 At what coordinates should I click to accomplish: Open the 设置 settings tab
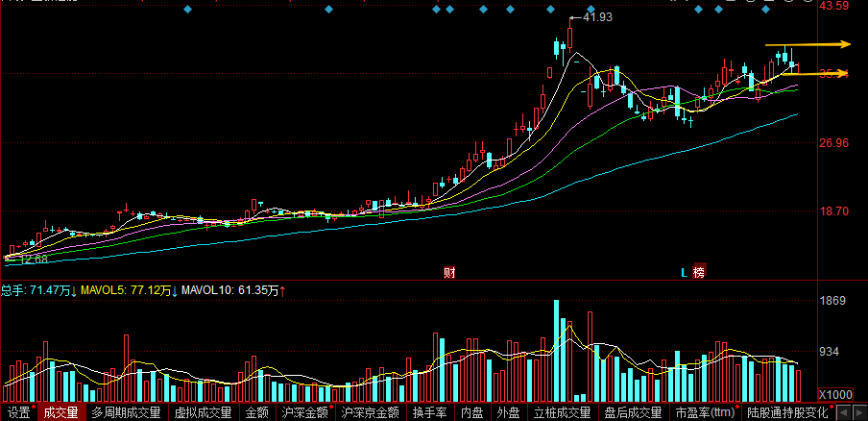pyautogui.click(x=18, y=412)
